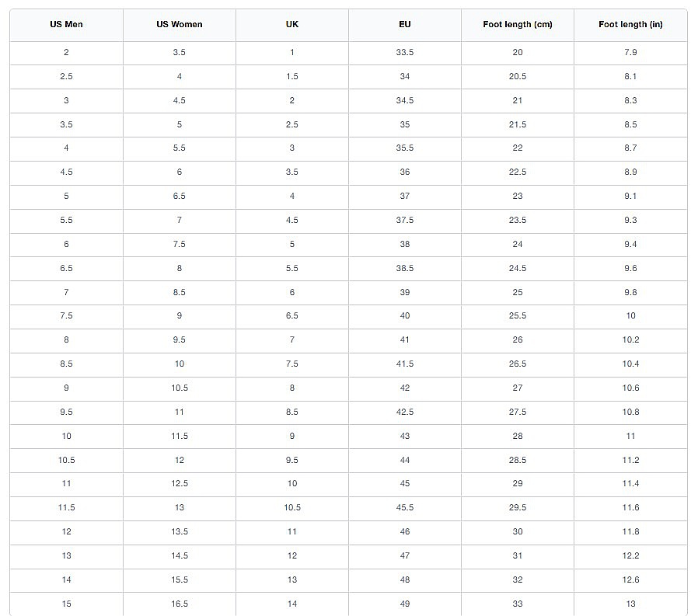Screen dimensions: 691x616
Task: Select the EU column header
Action: 405,24
